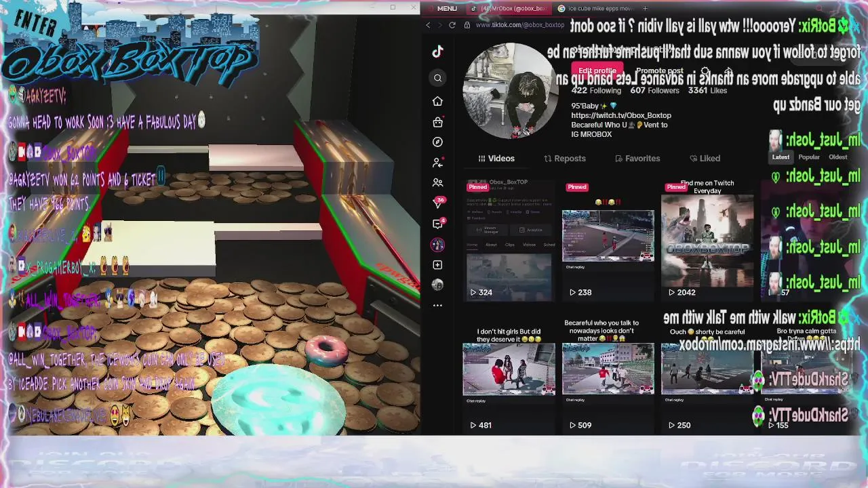Viewport: 868px width, 488px height.
Task: Open 'Becareful who you talk to' video
Action: click(608, 373)
